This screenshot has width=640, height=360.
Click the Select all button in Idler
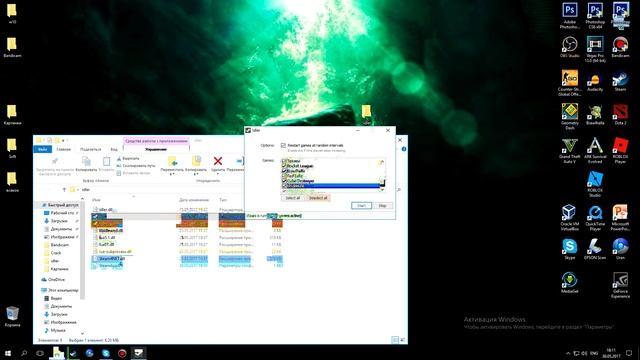(293, 198)
